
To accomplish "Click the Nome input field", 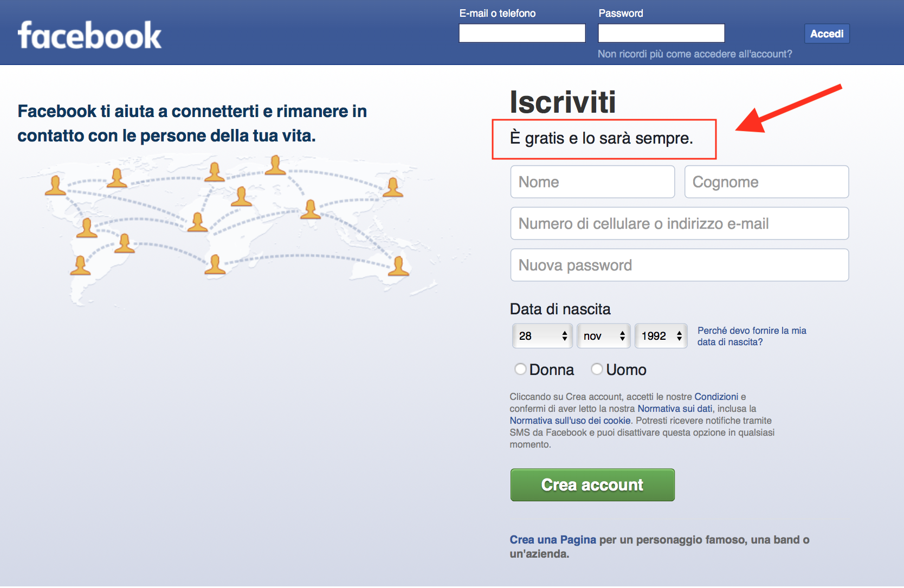I will [x=592, y=182].
